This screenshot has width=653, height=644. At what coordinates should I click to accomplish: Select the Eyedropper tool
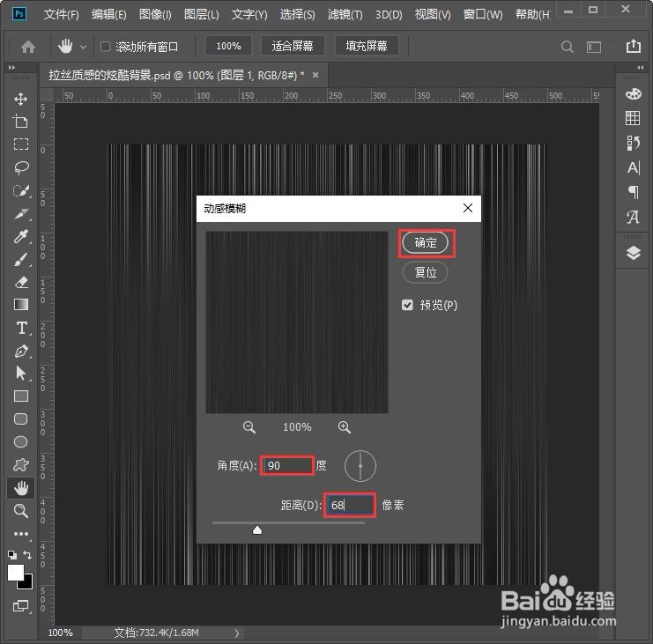(x=21, y=236)
